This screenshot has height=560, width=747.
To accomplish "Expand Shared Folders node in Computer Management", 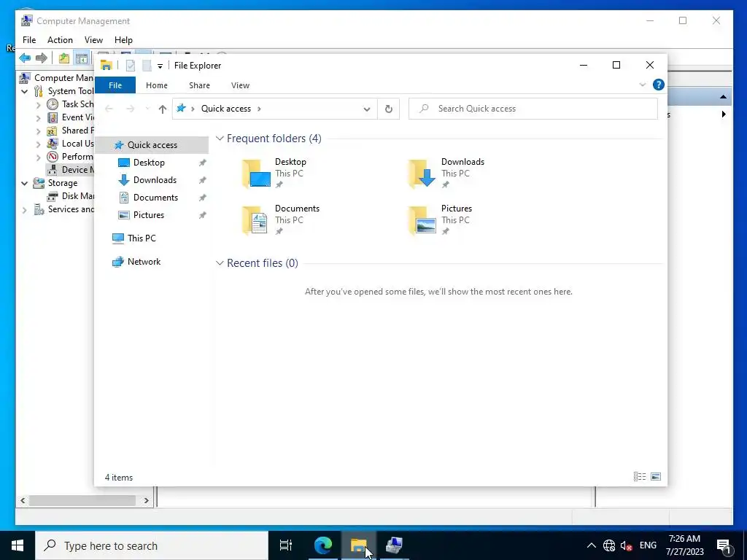I will (x=38, y=131).
